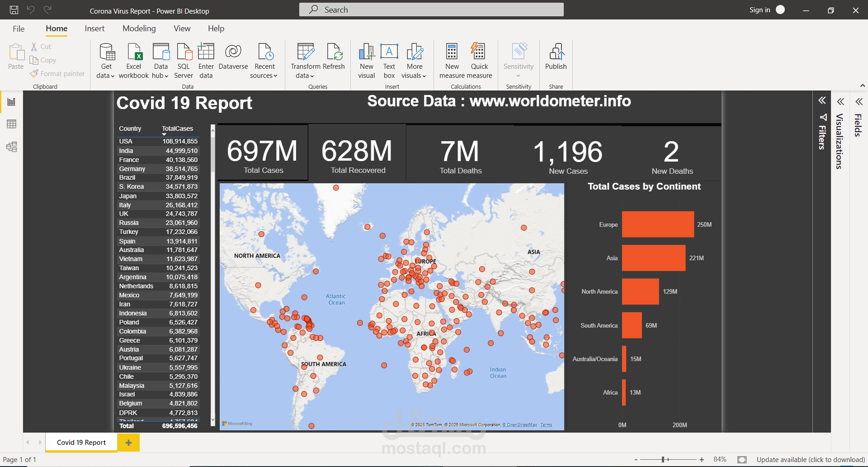Open the Model view in sidebar
This screenshot has height=467, width=868.
(12, 147)
